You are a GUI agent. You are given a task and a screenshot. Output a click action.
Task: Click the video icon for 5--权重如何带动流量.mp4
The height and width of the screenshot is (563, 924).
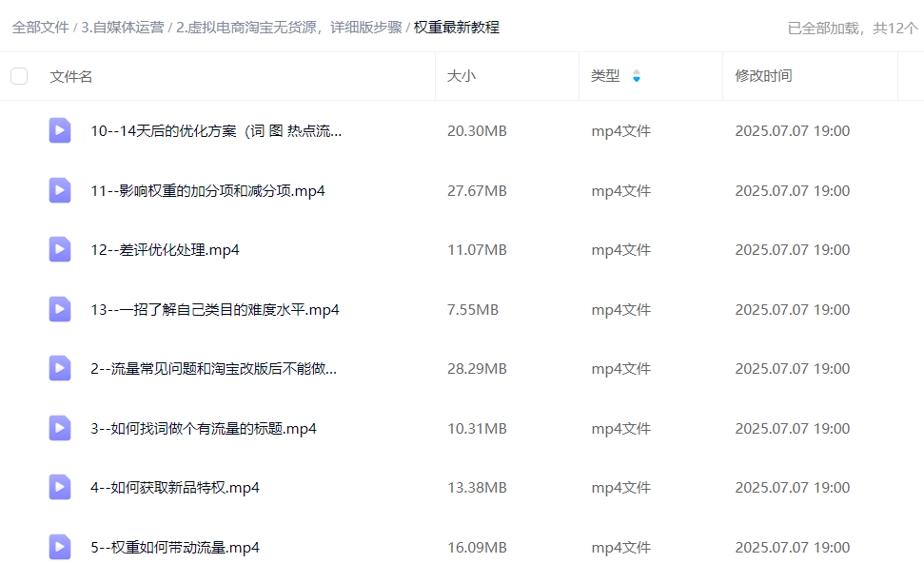60,547
